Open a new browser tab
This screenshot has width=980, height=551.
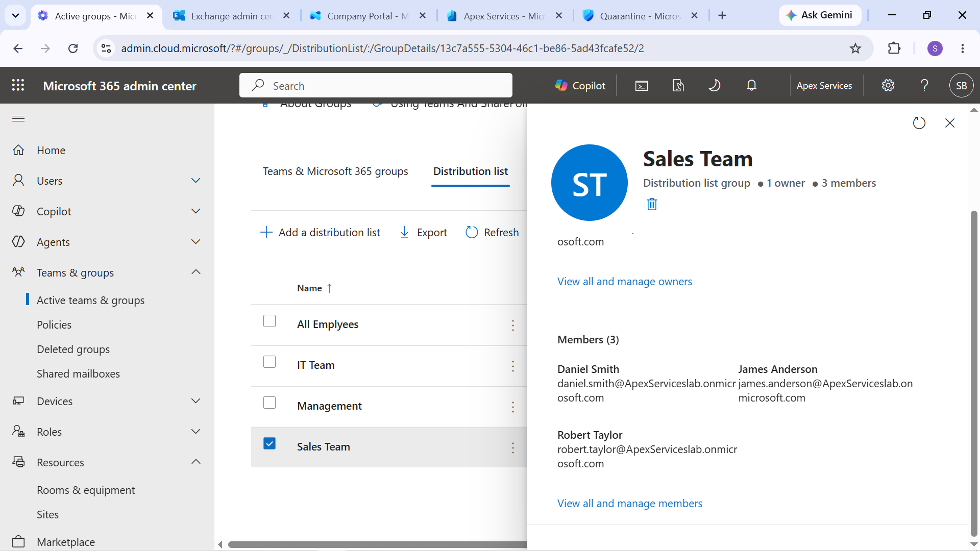point(722,16)
